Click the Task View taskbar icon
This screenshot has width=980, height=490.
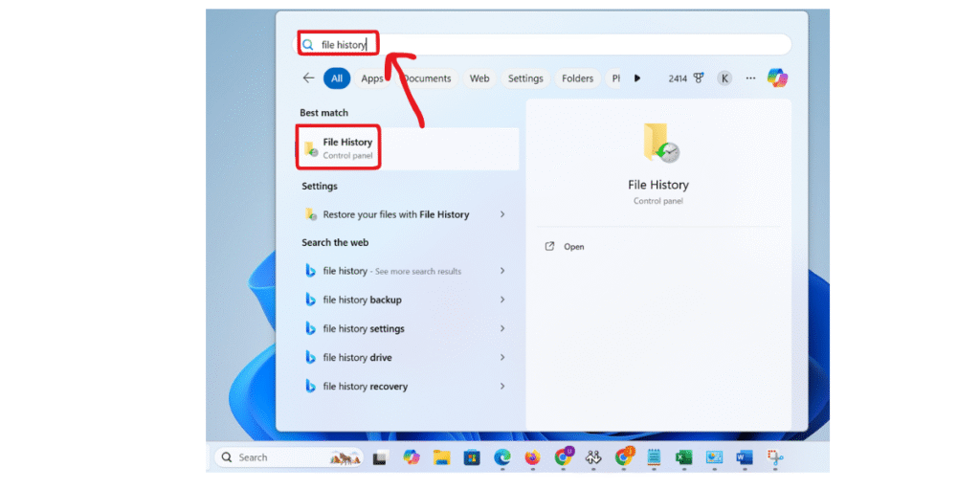click(379, 458)
